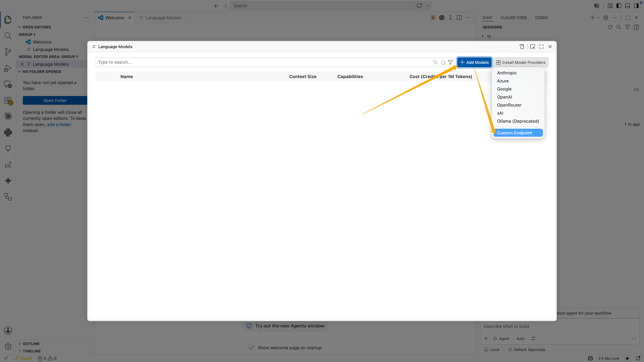Open the Search view in activity bar

click(8, 36)
